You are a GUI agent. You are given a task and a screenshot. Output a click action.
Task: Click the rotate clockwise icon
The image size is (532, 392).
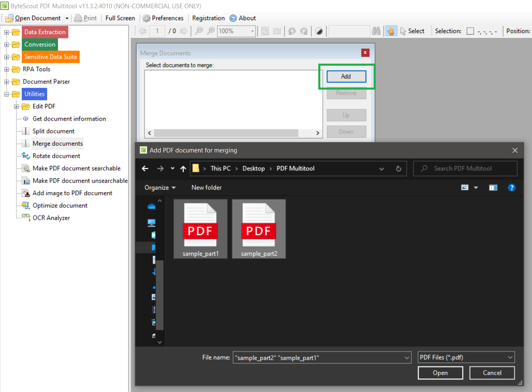304,31
